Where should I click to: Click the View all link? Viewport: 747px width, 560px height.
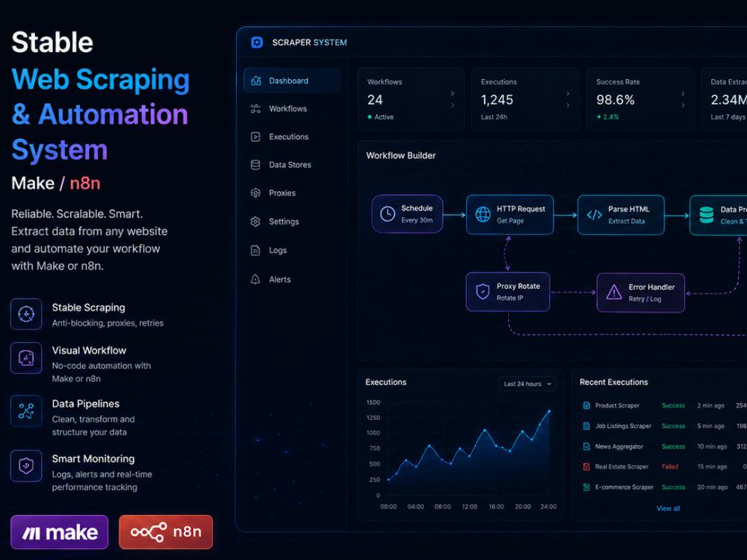[x=668, y=508]
